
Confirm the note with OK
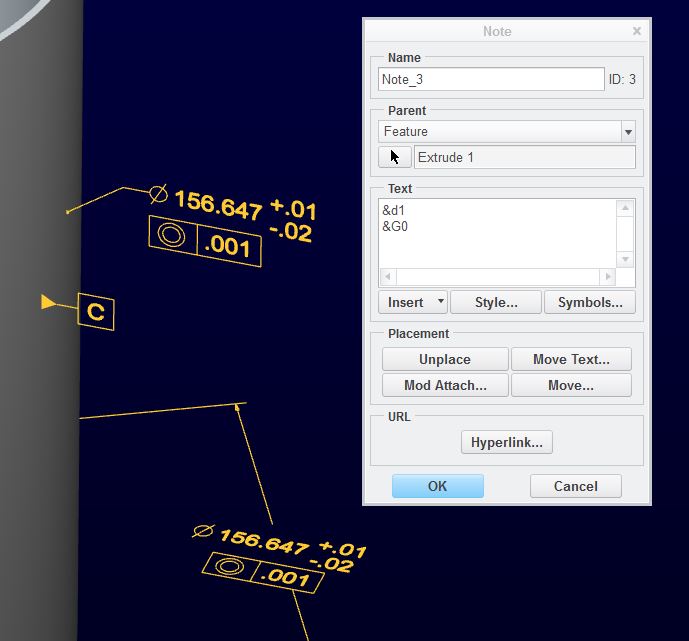coord(438,486)
